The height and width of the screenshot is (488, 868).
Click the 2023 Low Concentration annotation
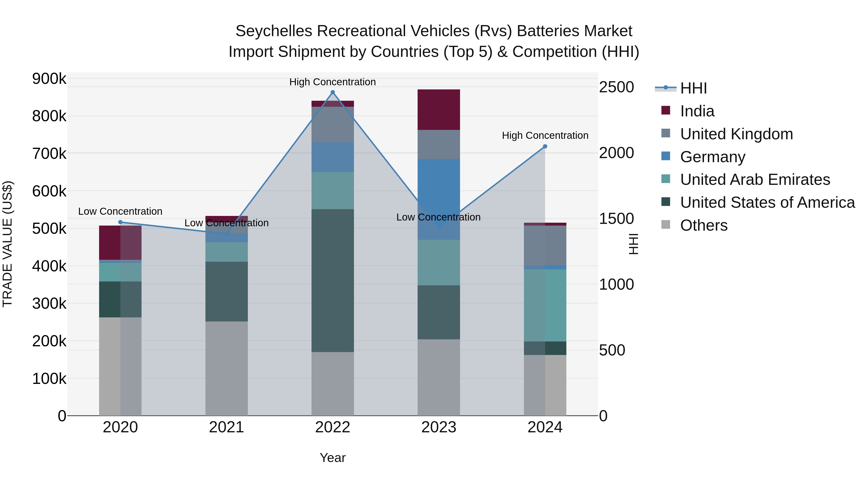438,217
